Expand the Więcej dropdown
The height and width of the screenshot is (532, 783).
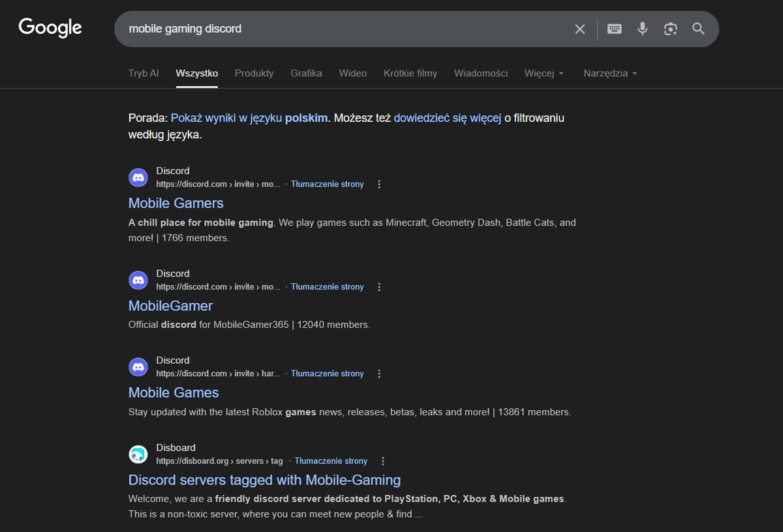tap(544, 73)
